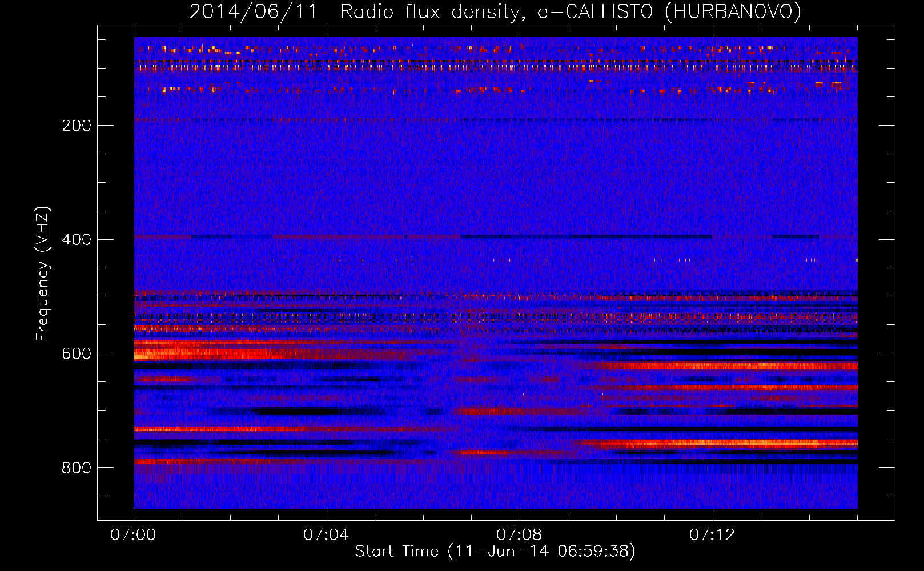
Task: Click the 600 frequency tick label
Action: 77,353
